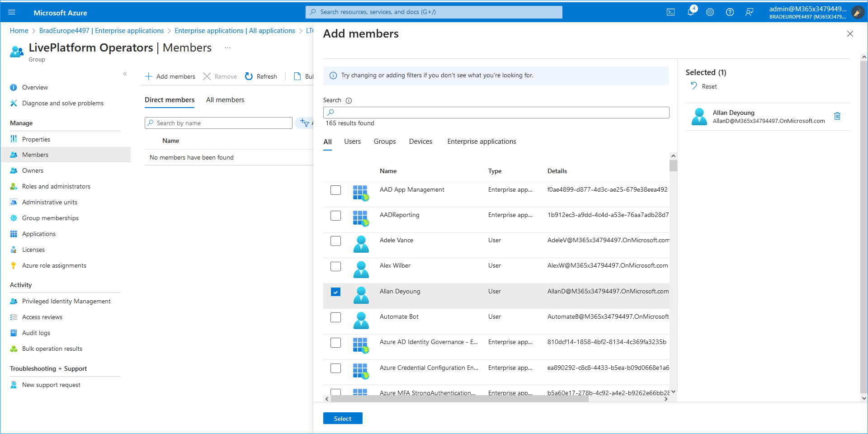
Task: Open the help question mark icon
Action: (x=730, y=12)
